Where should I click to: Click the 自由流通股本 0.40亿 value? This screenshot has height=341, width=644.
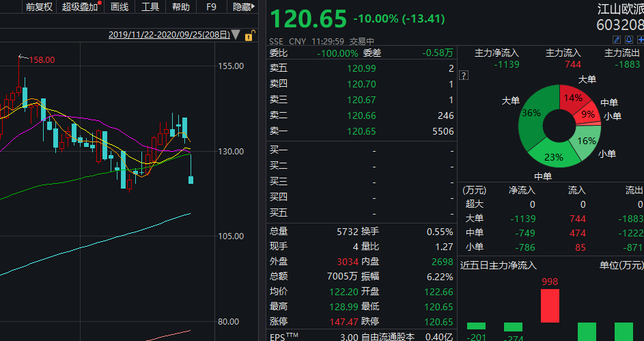click(x=440, y=338)
